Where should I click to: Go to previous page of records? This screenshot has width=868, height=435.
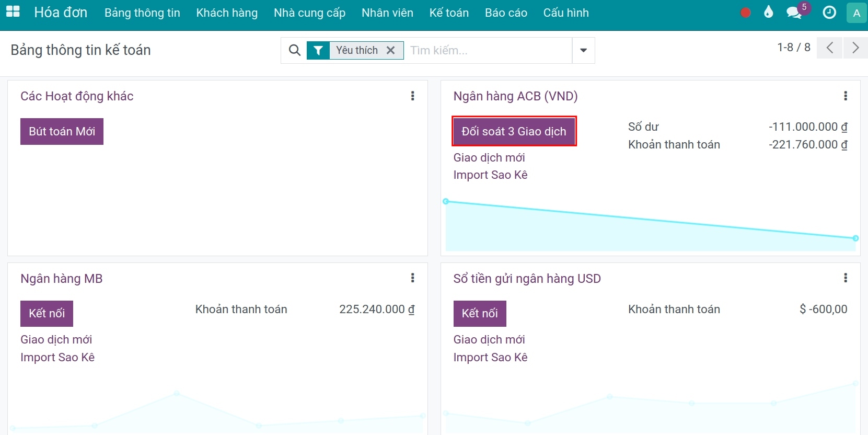(829, 48)
